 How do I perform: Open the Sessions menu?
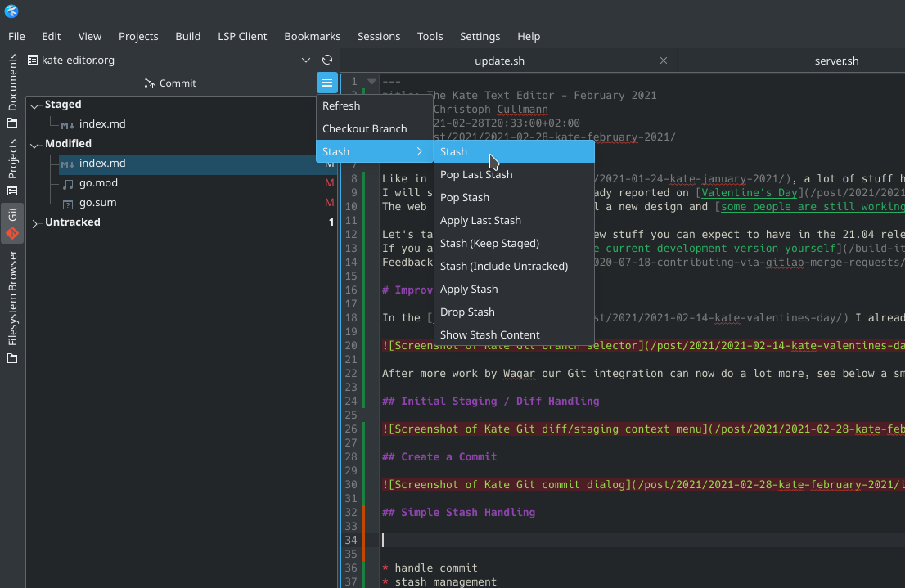(379, 36)
